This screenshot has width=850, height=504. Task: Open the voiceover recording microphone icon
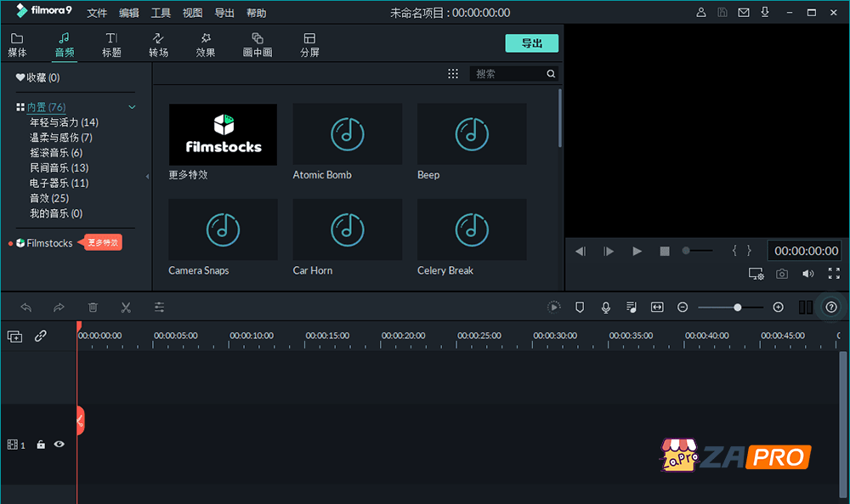click(x=605, y=307)
